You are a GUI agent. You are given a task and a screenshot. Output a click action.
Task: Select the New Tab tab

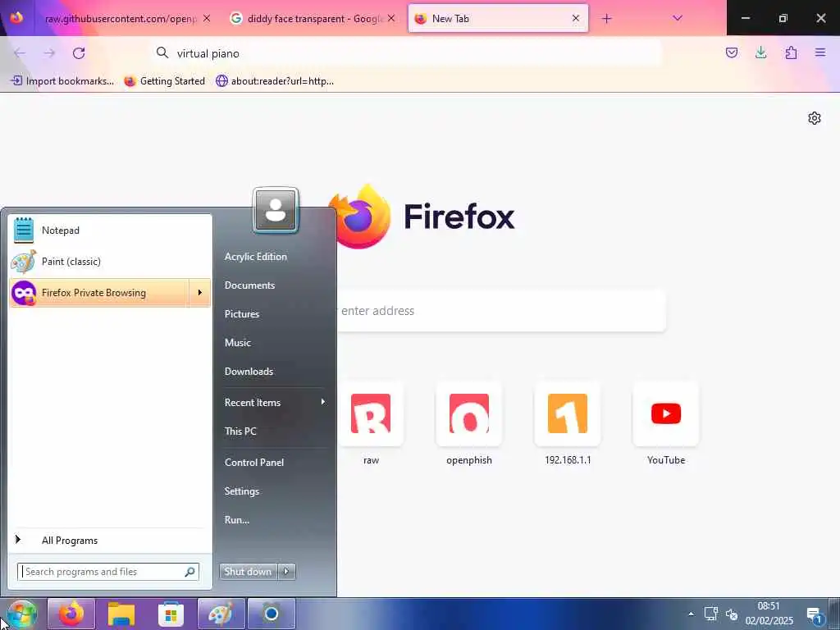point(498,19)
